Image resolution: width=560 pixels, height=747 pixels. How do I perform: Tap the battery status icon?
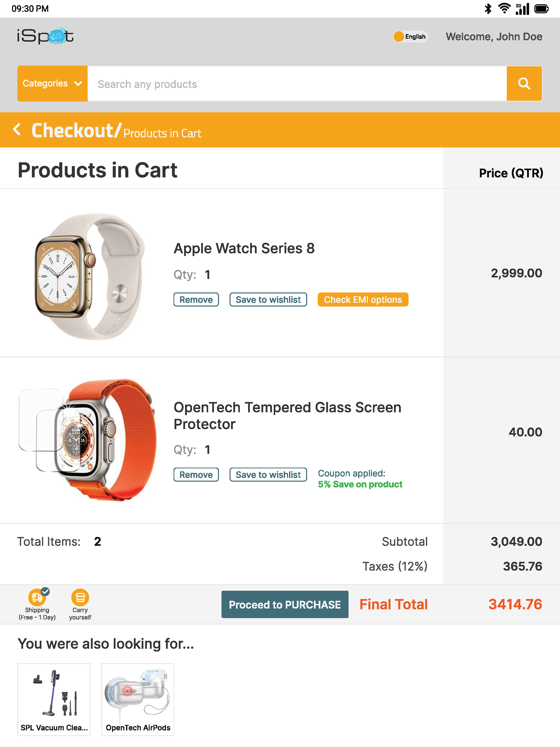click(541, 9)
